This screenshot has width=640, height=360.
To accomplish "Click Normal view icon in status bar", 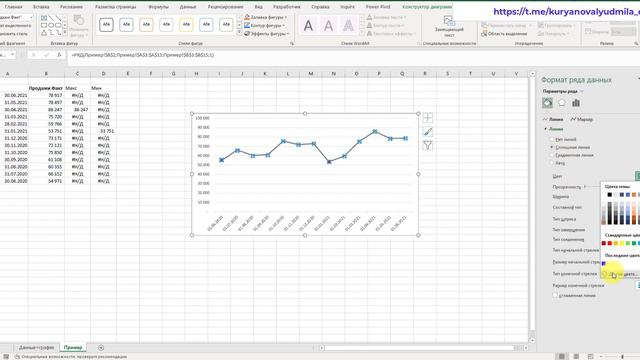I will 562,357.
